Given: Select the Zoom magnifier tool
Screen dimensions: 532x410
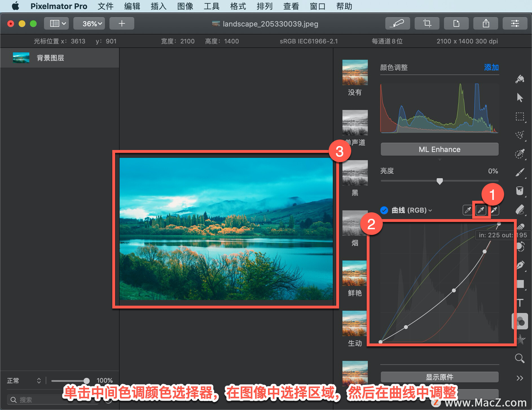Looking at the screenshot, I should [x=520, y=358].
